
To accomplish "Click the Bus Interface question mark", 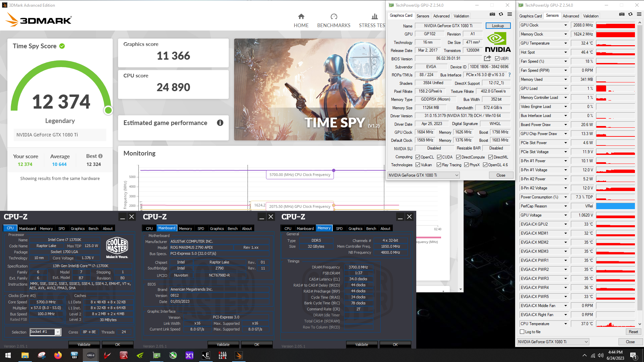I will click(509, 75).
